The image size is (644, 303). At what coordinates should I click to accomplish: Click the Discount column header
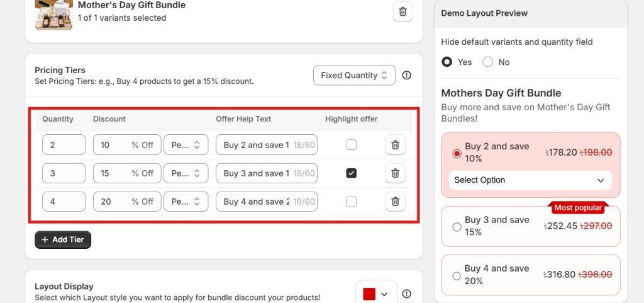[x=109, y=119]
